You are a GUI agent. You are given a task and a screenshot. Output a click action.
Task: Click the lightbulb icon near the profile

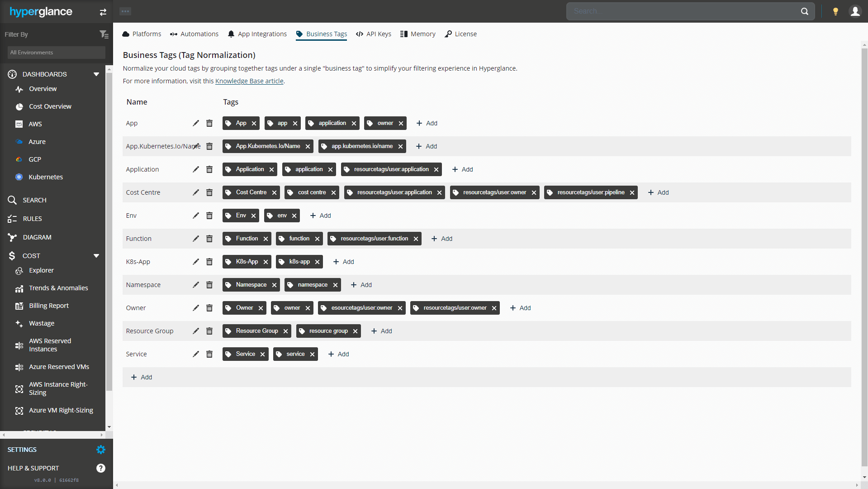tap(835, 11)
